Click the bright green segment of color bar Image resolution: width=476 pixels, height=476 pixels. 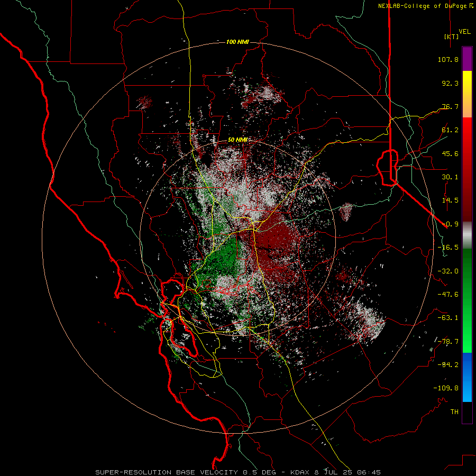pos(467,300)
